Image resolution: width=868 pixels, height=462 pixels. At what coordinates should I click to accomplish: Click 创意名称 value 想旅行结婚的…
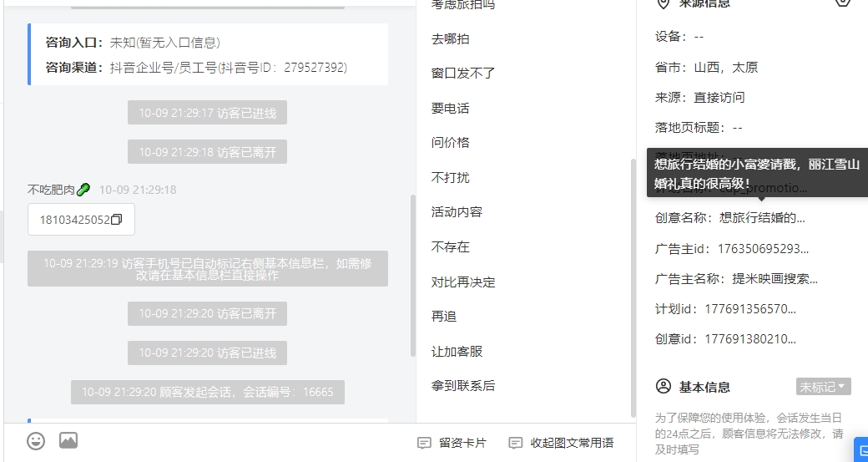[x=762, y=218]
